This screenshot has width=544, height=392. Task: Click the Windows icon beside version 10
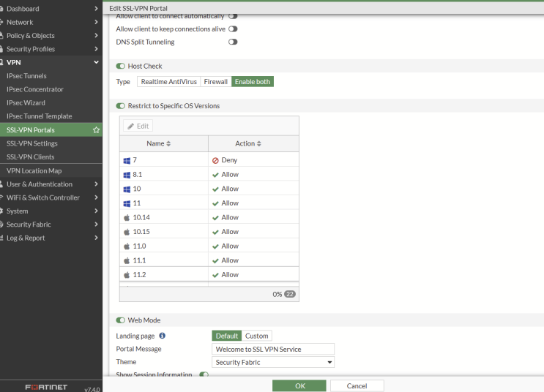tap(127, 189)
